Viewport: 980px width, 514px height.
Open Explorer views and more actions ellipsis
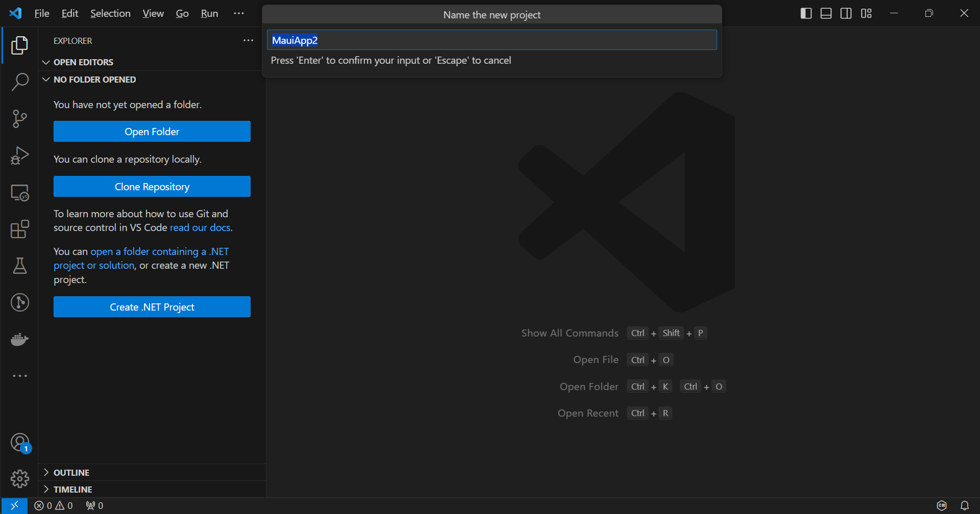(x=248, y=40)
